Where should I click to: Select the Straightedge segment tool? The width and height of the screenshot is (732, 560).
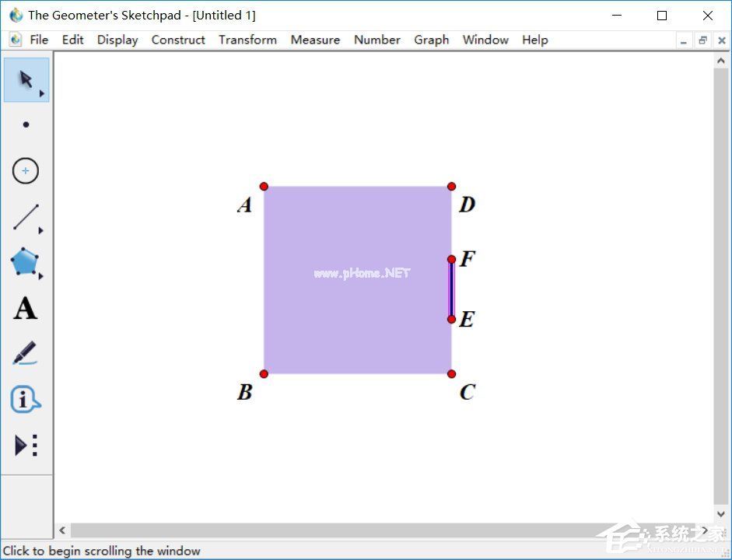point(26,217)
